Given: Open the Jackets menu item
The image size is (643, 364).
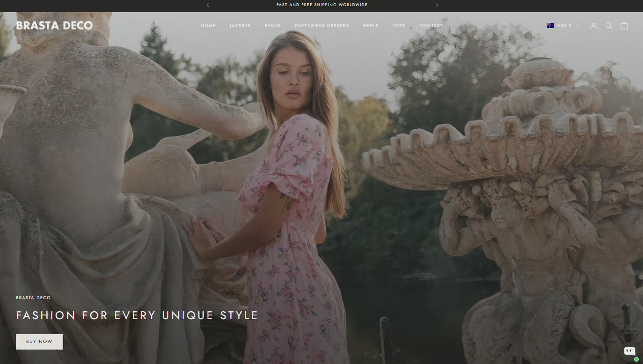Looking at the screenshot, I should point(240,26).
